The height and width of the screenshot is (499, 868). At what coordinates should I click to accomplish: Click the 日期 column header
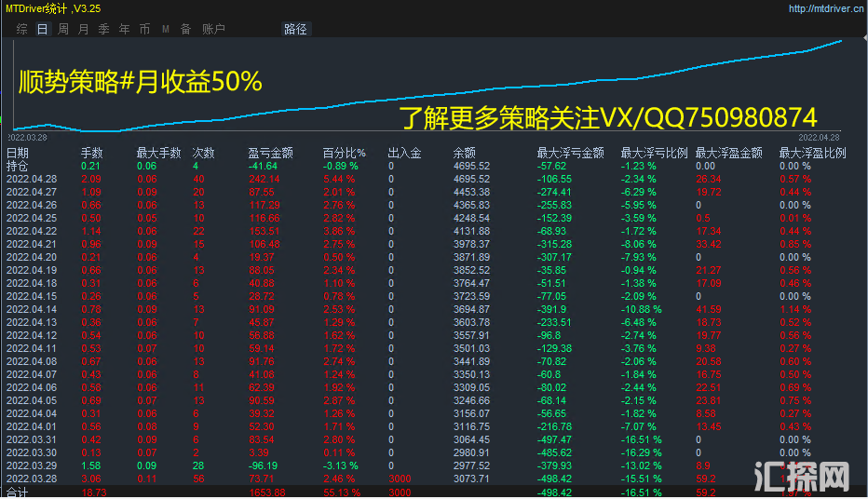point(18,153)
